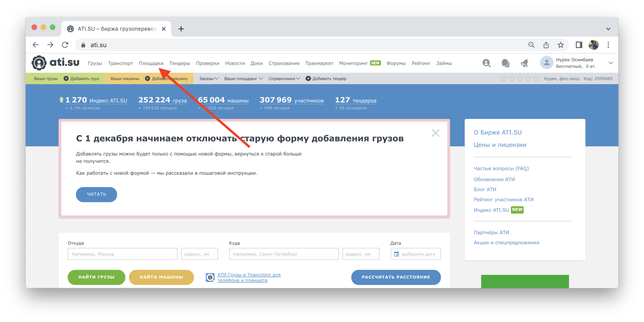The height and width of the screenshot is (322, 644).
Task: Open the Новости menu
Action: pyautogui.click(x=235, y=63)
